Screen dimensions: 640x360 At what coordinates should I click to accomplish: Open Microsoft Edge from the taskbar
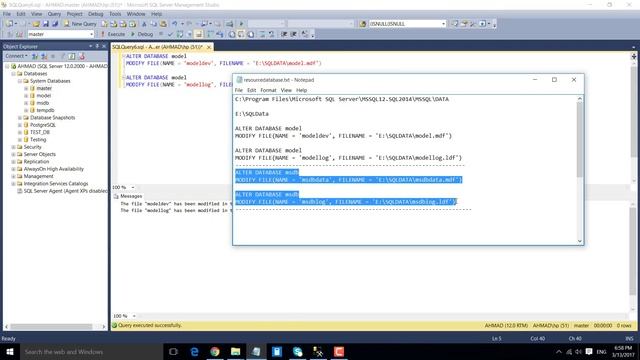pos(194,351)
